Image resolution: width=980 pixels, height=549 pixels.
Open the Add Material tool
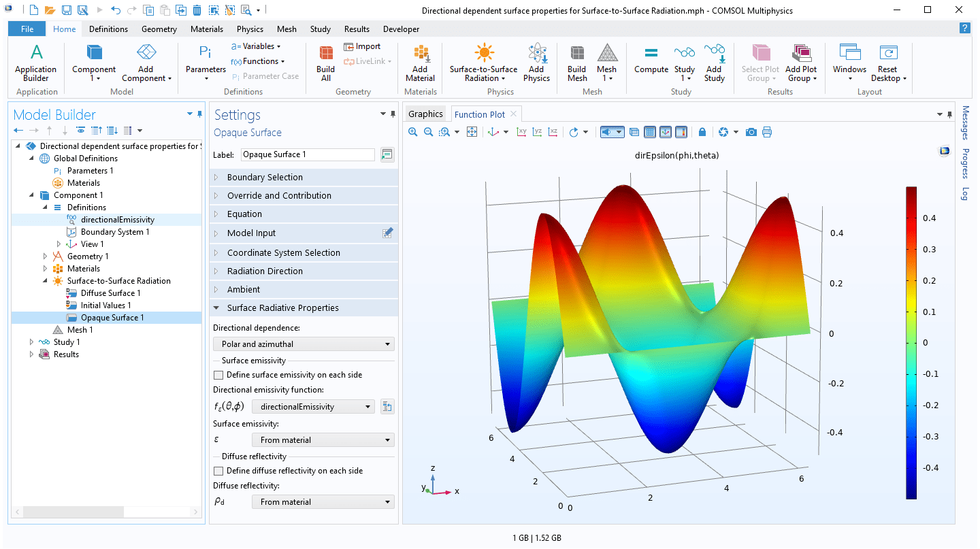point(420,61)
